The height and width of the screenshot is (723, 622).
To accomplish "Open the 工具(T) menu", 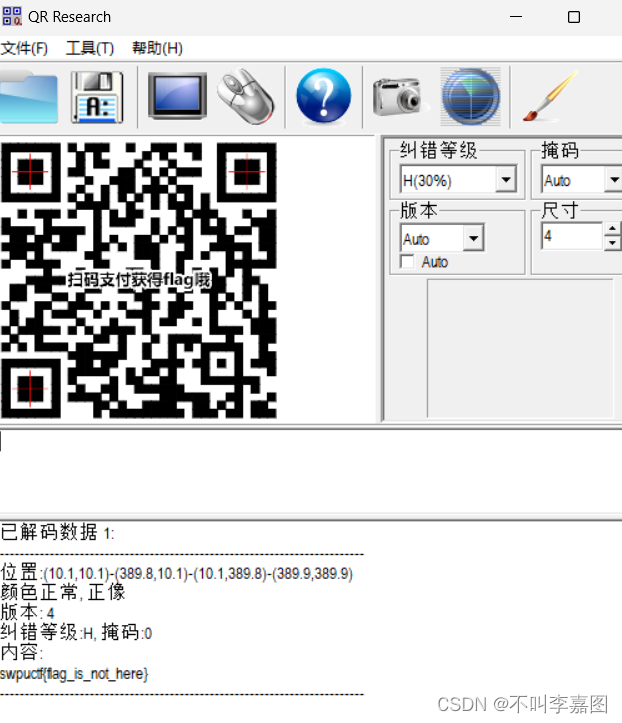I will point(90,48).
